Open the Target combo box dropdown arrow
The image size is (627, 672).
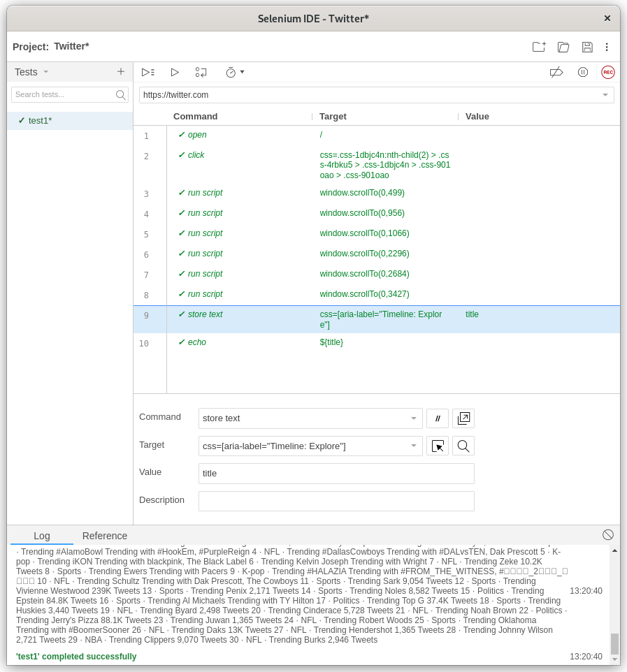pos(413,446)
